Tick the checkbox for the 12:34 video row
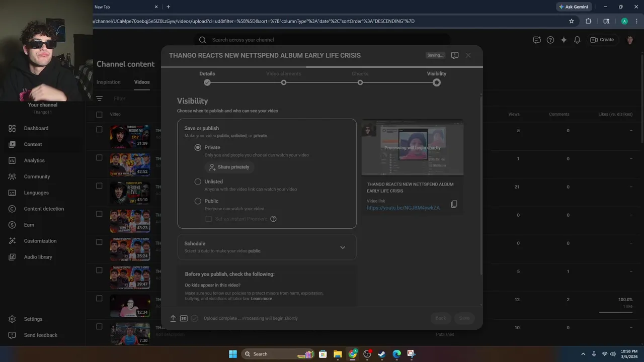The image size is (644, 362). click(x=99, y=298)
